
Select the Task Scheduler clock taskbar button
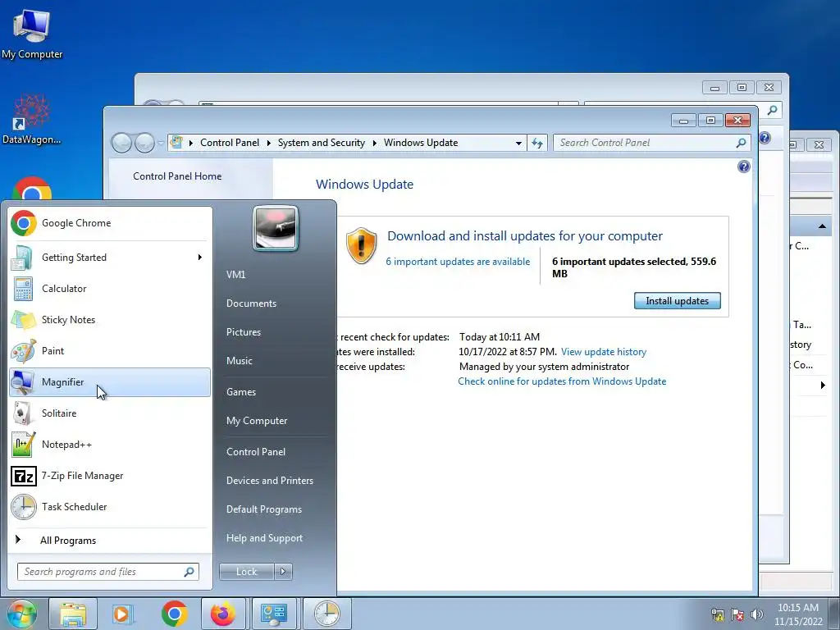pyautogui.click(x=326, y=614)
